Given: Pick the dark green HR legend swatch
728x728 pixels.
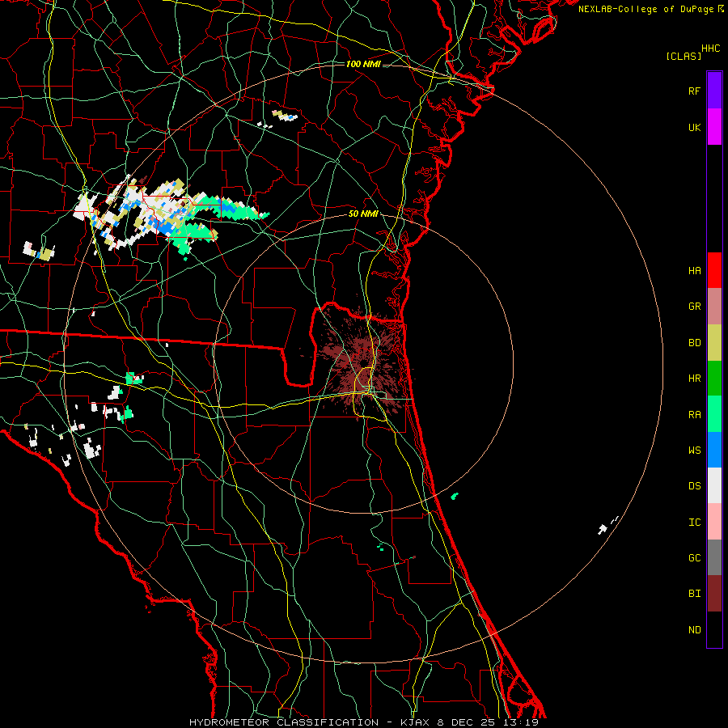Looking at the screenshot, I should [714, 378].
